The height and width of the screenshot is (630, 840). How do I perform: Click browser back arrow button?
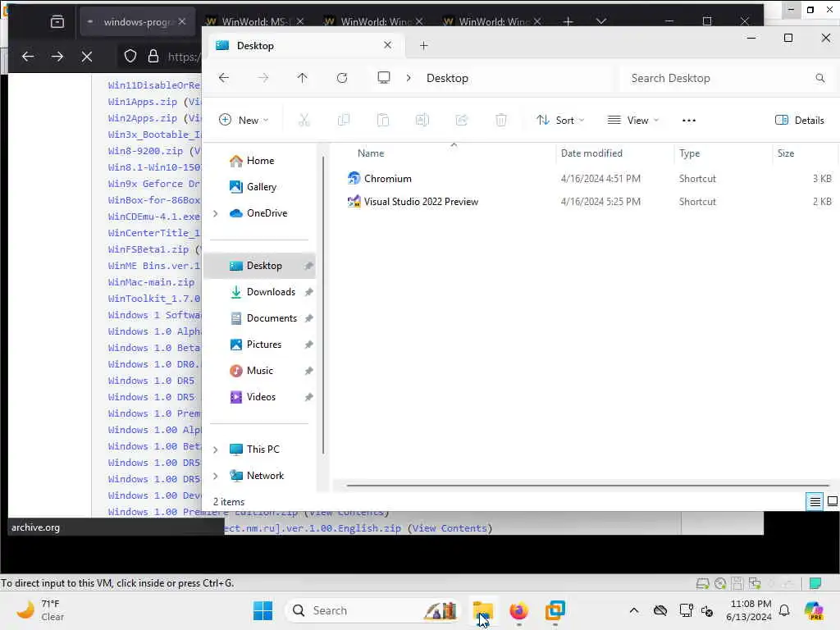28,57
